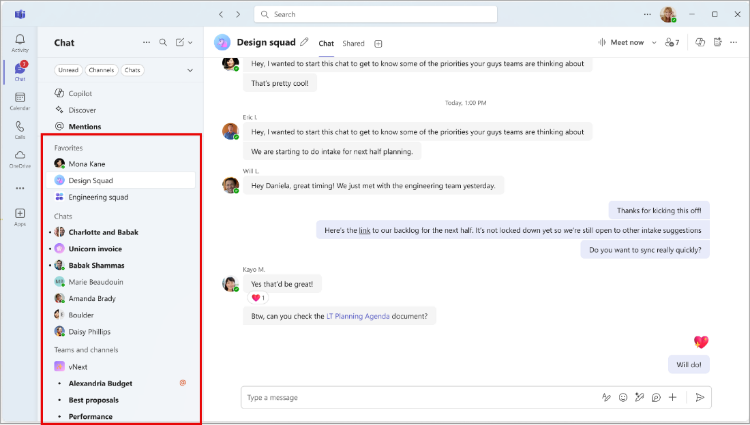Go back with the back arrow
750x425 pixels.
point(221,14)
